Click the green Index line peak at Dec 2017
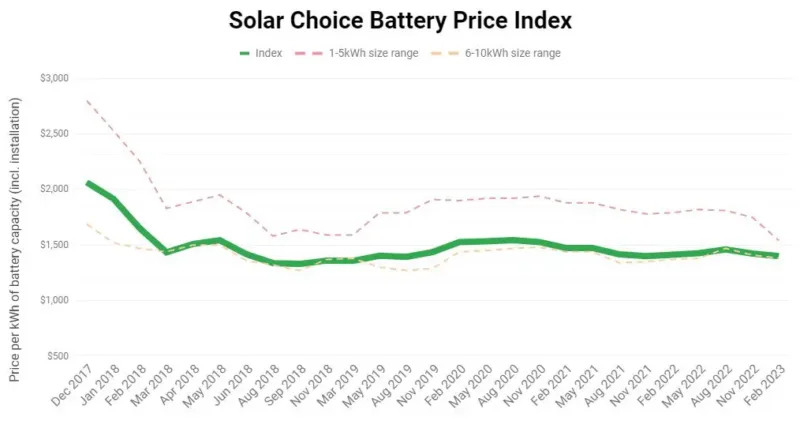Viewport: 800px width, 421px height. (88, 183)
